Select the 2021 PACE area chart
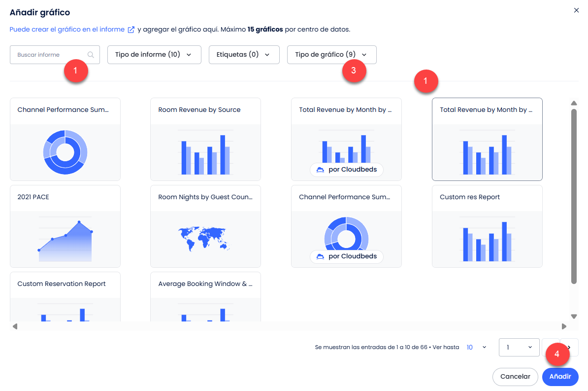588x391 pixels. (x=65, y=226)
